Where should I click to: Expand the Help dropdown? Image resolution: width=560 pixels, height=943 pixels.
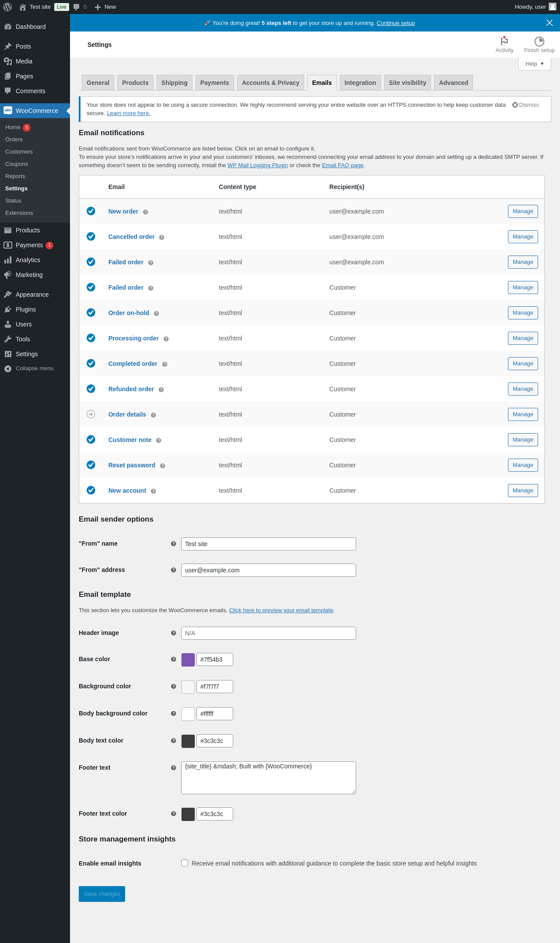pos(534,64)
